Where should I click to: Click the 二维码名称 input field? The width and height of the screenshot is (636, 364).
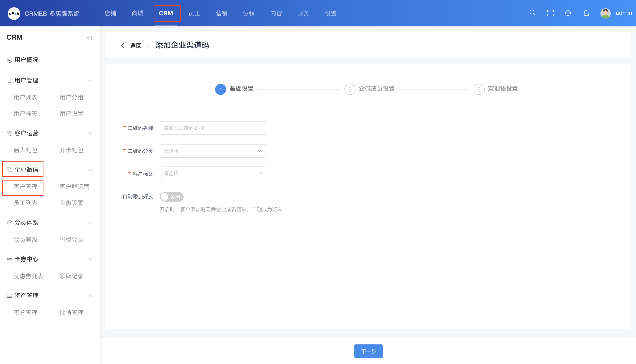pyautogui.click(x=213, y=128)
